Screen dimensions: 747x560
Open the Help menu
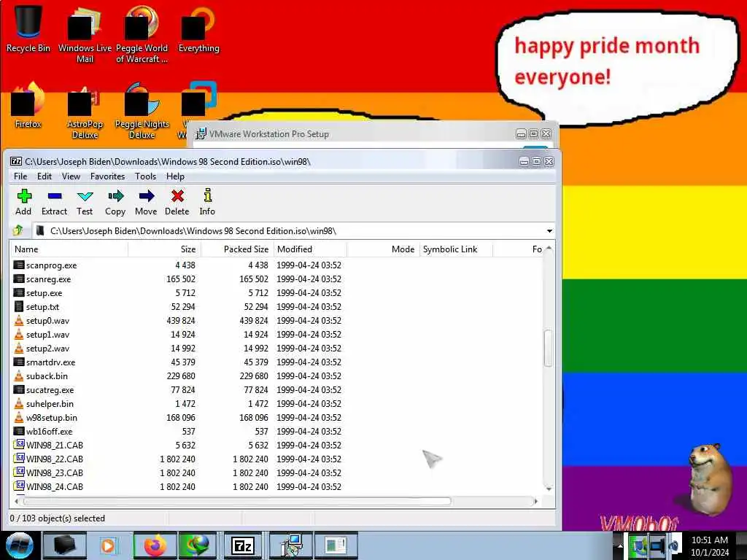pyautogui.click(x=175, y=176)
